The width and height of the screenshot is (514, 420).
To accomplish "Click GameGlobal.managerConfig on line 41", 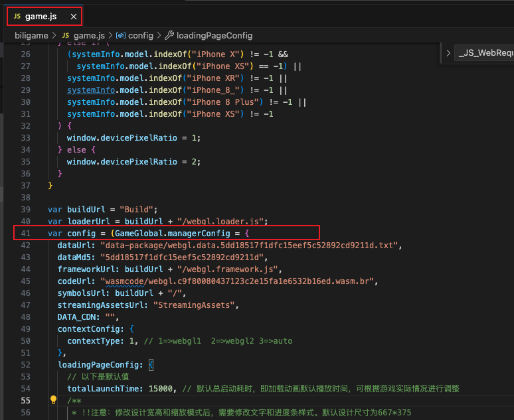I will click(173, 234).
